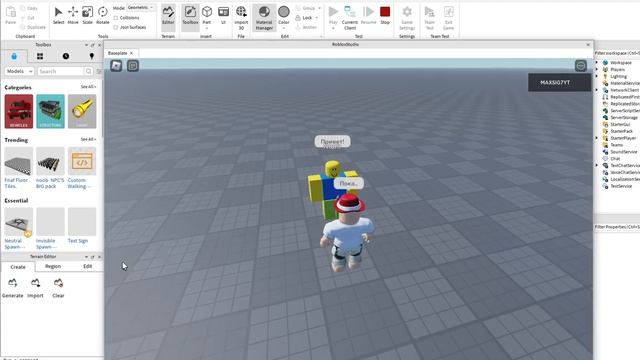The image size is (640, 360).
Task: Open the Vehicles category thumbnail
Action: point(19,111)
